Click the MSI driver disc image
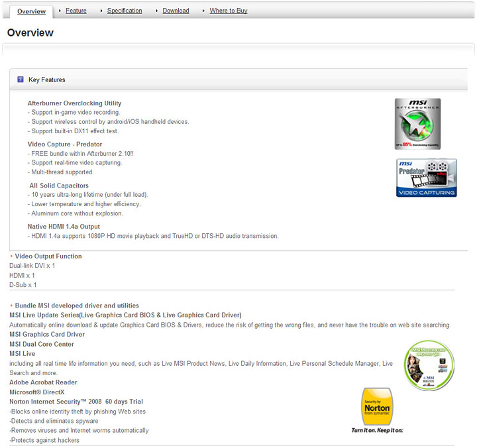The height and width of the screenshot is (448, 477). (429, 365)
